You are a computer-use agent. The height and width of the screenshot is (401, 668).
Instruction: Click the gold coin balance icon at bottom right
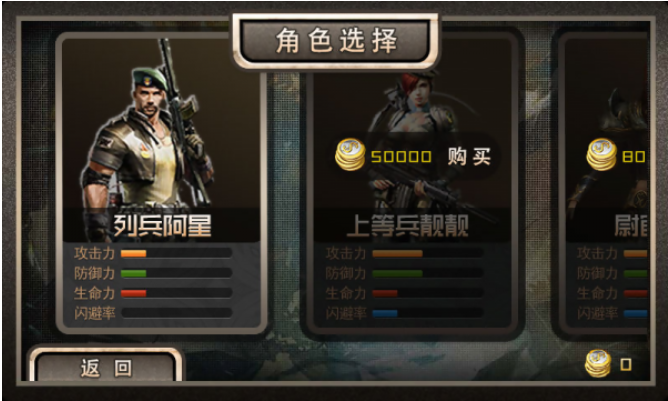pyautogui.click(x=598, y=363)
